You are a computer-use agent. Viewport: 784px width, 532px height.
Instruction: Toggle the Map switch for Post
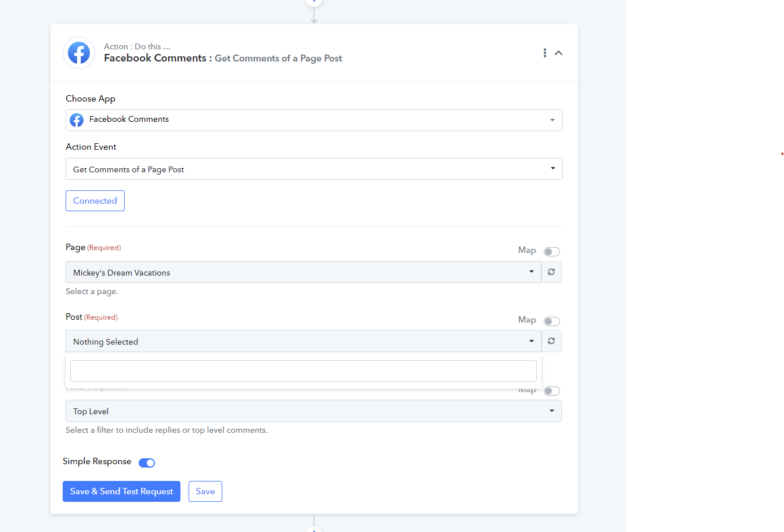pyautogui.click(x=552, y=321)
